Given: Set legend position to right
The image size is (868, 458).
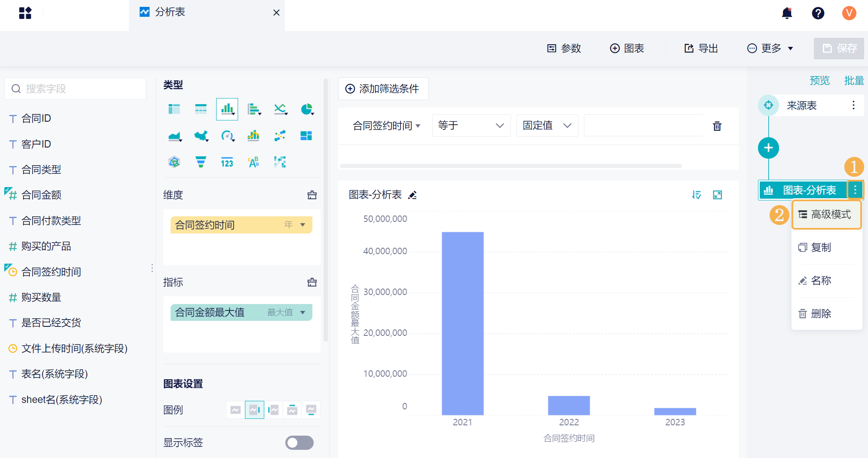Looking at the screenshot, I should pos(254,410).
